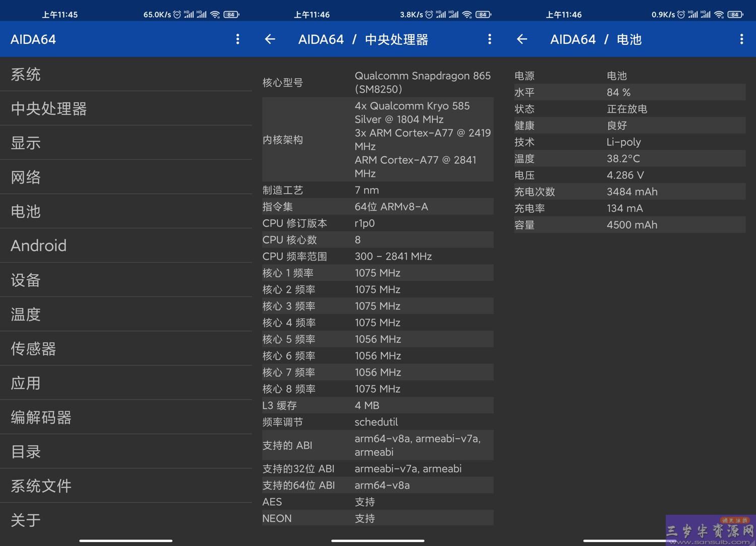The width and height of the screenshot is (756, 546).
Task: Select the 64位 ARMv8-A value
Action: tap(391, 207)
